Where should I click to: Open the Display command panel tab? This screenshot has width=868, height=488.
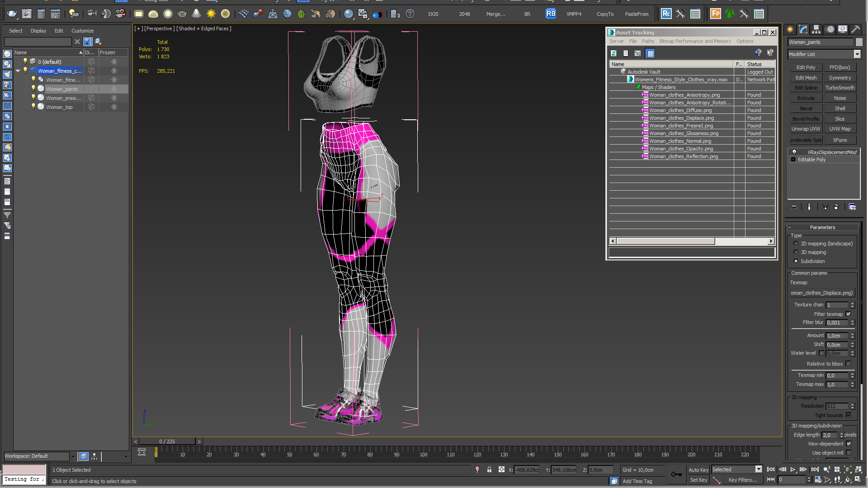[843, 29]
